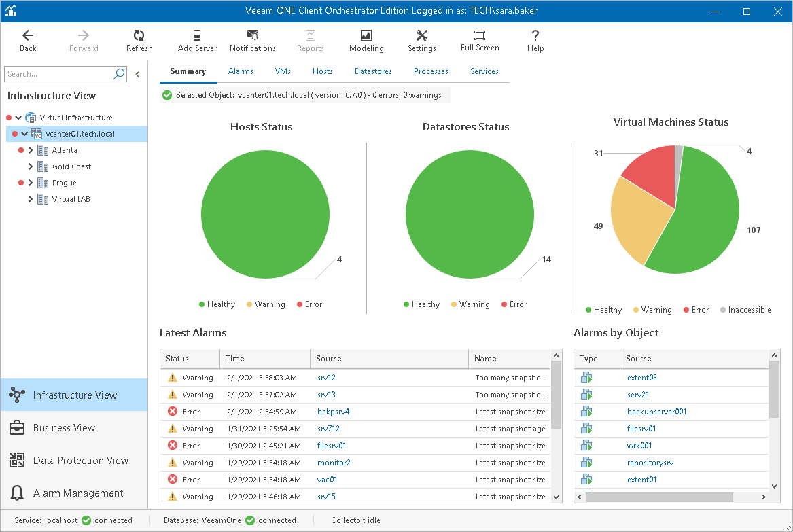Click the Source column header in Alarms by Object
793x532 pixels.
[x=694, y=359]
